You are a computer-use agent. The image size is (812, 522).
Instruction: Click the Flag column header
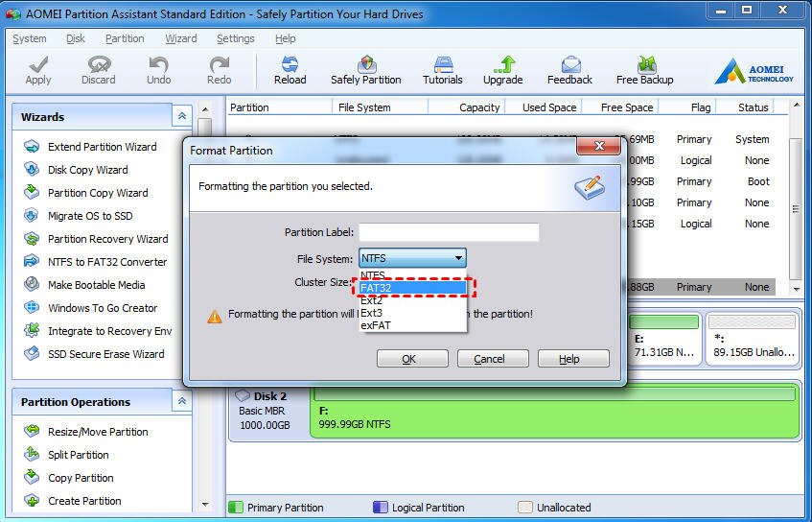[x=687, y=107]
